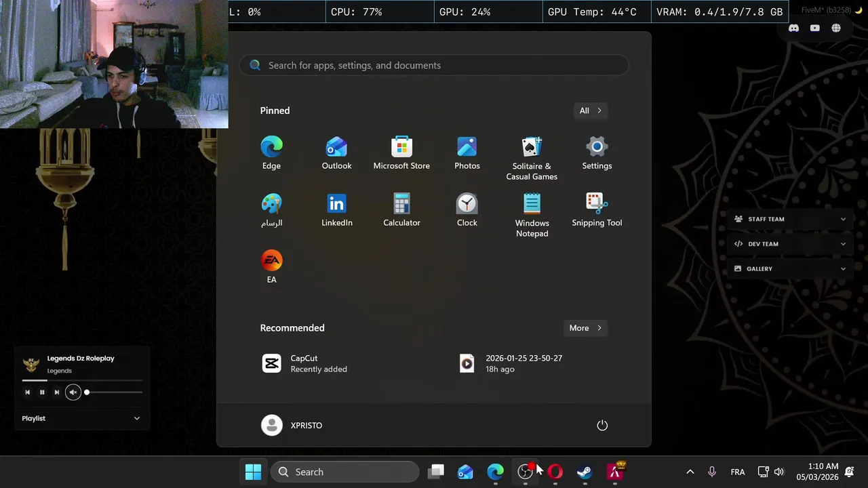Open Steam from the taskbar
Image resolution: width=868 pixels, height=488 pixels.
coord(585,472)
